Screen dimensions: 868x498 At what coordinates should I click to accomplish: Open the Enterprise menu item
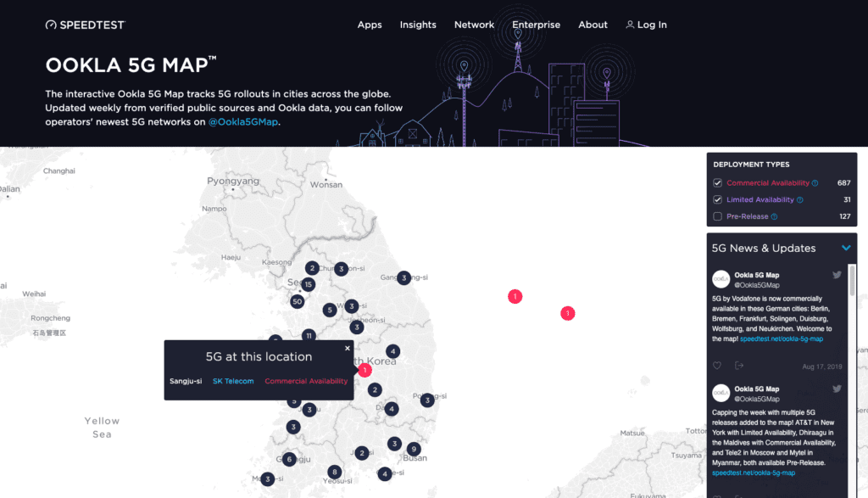[x=536, y=25]
